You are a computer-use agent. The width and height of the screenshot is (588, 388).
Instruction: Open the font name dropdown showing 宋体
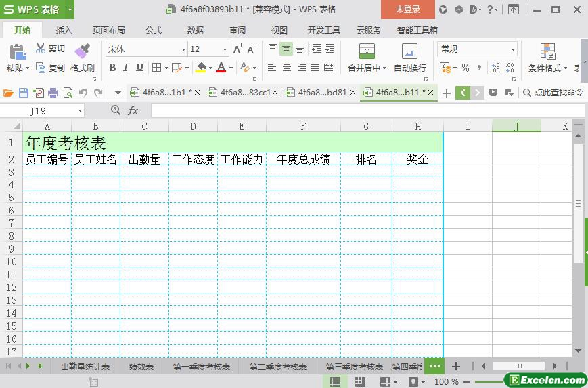[183, 49]
